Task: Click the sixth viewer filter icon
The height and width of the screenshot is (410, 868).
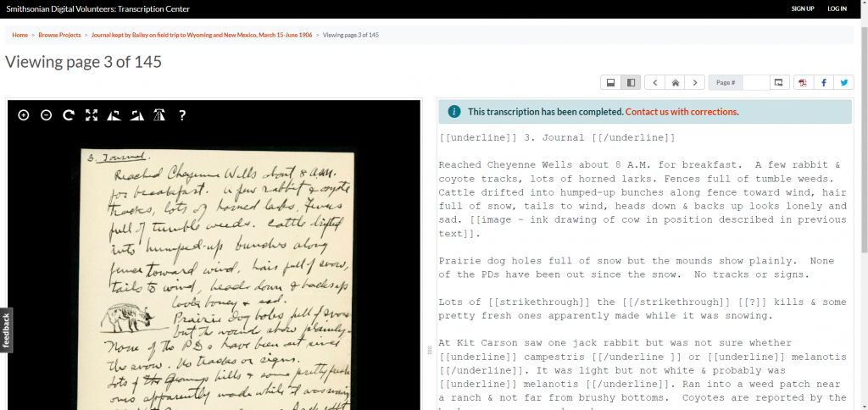Action: pos(137,115)
